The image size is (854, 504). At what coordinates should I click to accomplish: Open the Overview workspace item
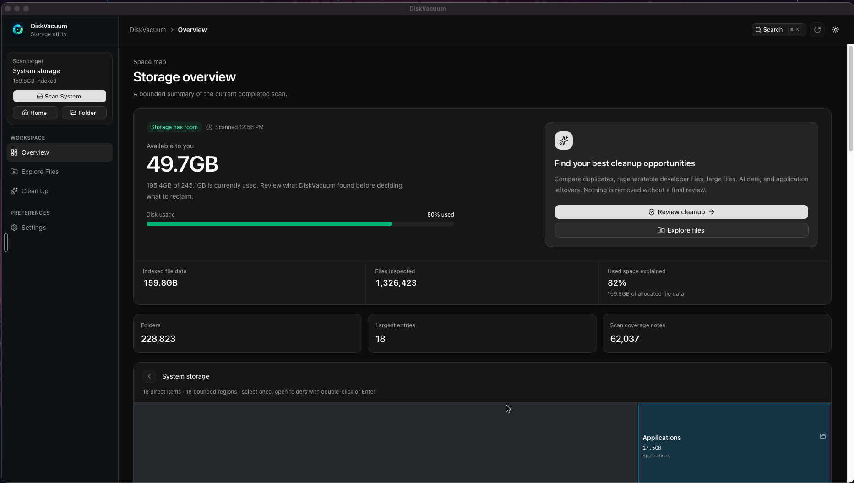tap(60, 152)
